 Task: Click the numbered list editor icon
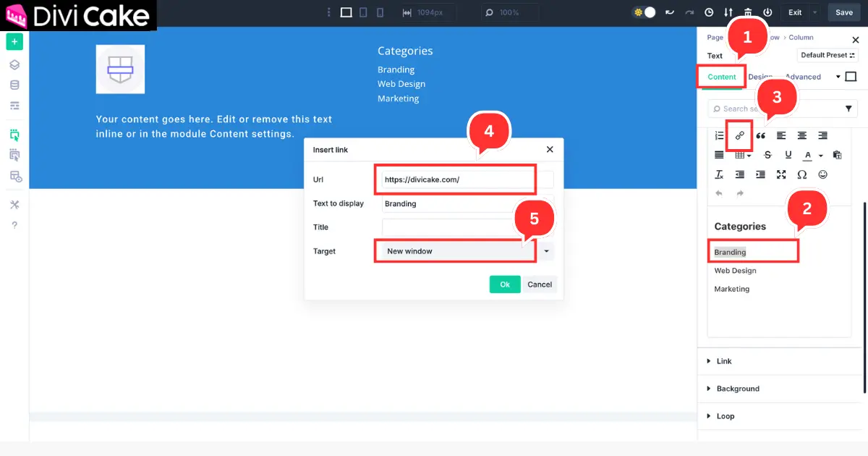719,135
